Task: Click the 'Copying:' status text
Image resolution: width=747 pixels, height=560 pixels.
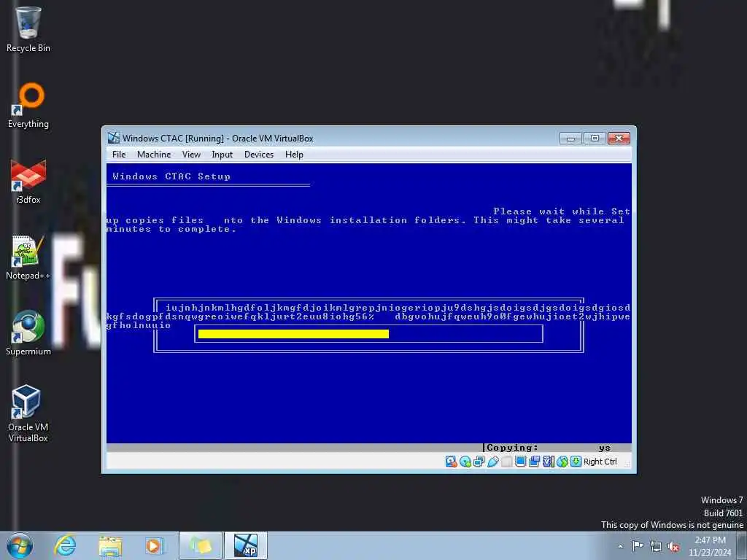Action: [x=513, y=448]
